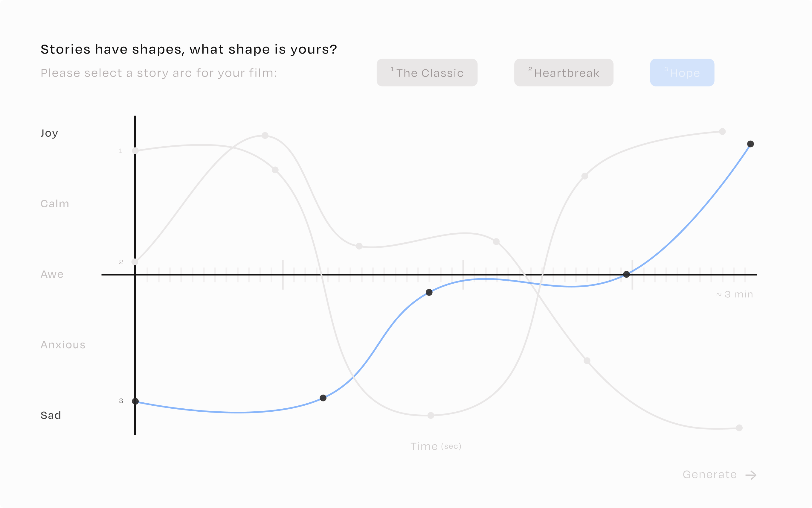Click the Sad emotion label

51,415
